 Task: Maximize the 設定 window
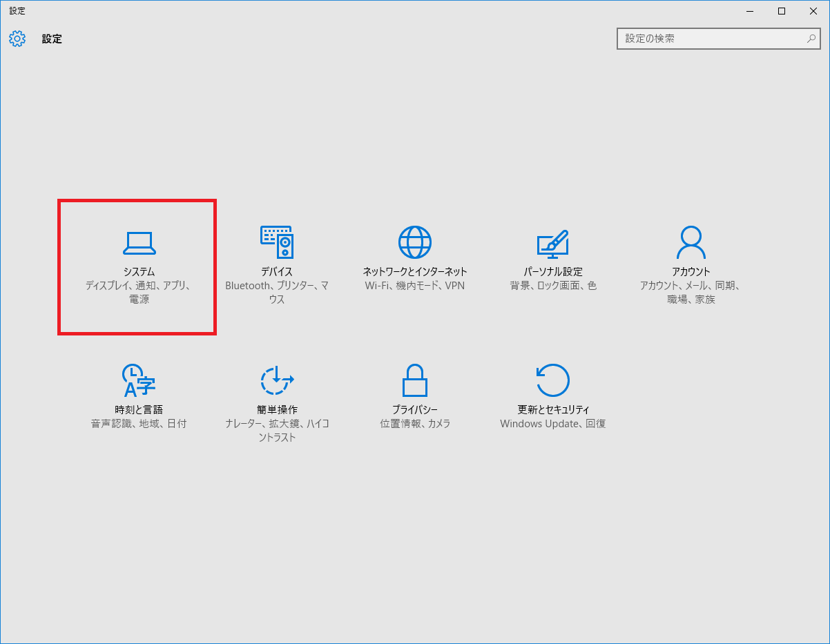pyautogui.click(x=782, y=11)
